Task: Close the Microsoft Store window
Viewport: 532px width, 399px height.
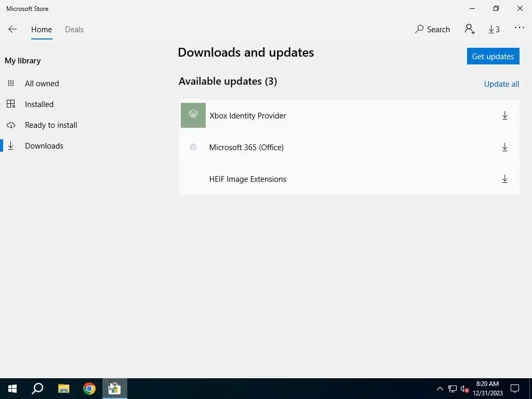Action: tap(520, 8)
